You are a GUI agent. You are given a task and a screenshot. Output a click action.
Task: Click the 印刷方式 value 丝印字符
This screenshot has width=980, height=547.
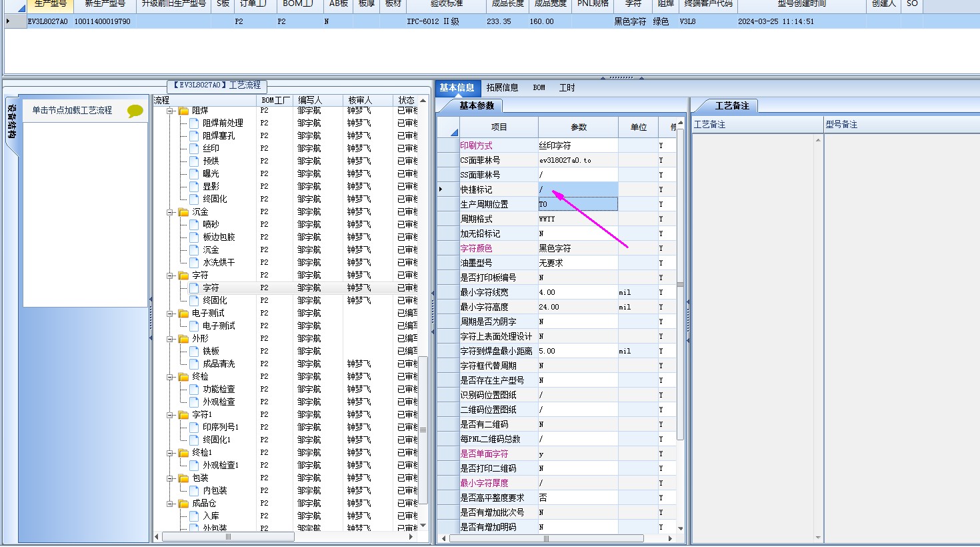(578, 145)
